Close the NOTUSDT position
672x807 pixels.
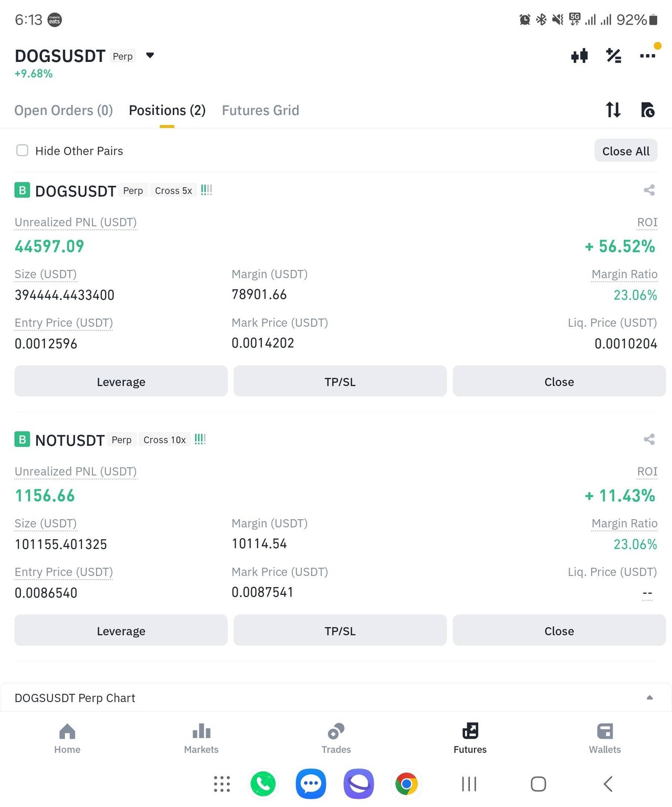tap(559, 631)
